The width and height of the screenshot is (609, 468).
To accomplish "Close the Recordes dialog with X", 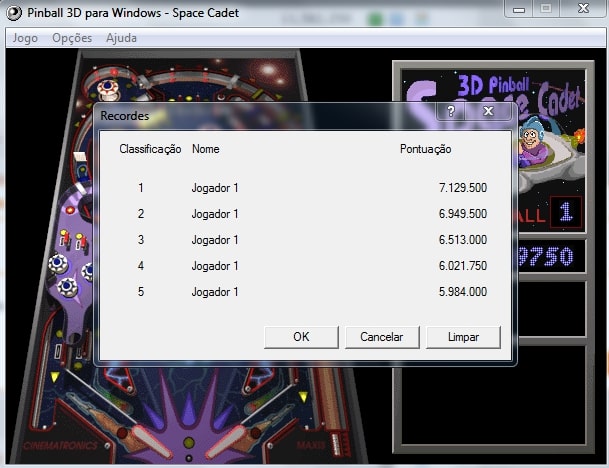I will tap(488, 111).
